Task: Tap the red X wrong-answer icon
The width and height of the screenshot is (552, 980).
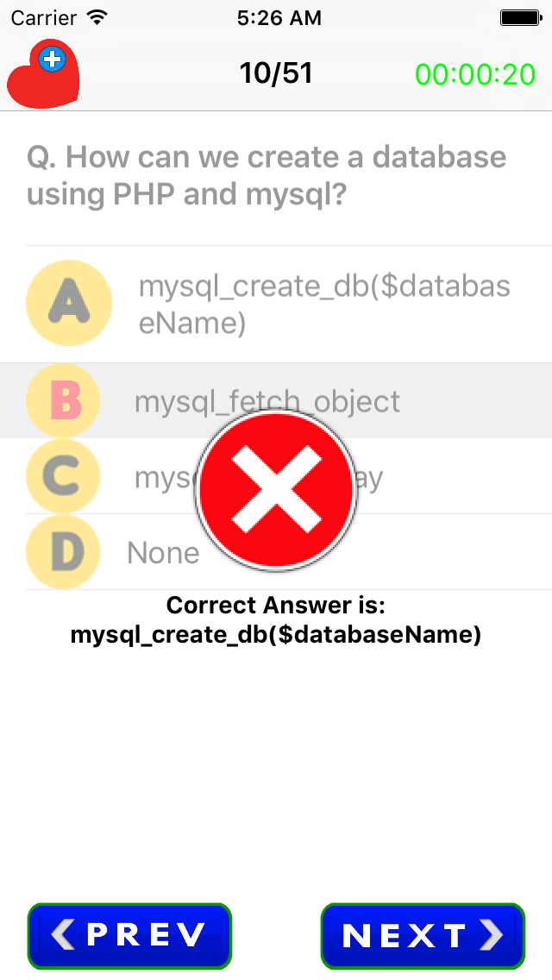Action: point(276,489)
